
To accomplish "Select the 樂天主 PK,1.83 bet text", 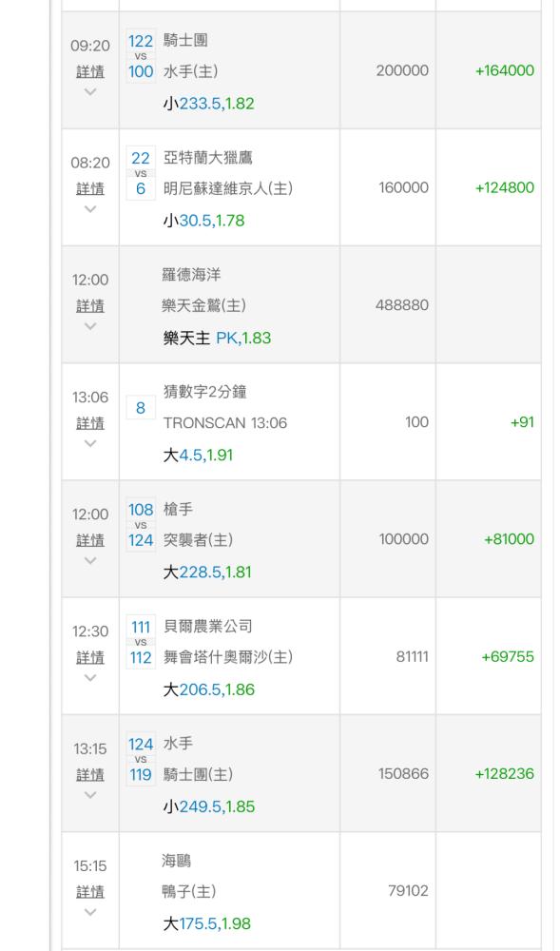I will coord(217,338).
